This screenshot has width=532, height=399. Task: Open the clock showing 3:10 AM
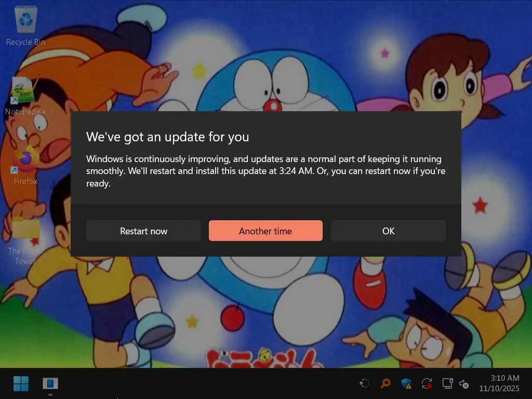click(499, 383)
